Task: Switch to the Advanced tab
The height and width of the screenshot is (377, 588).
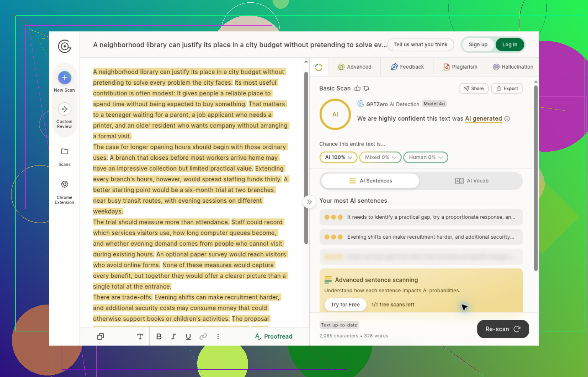Action: 354,67
